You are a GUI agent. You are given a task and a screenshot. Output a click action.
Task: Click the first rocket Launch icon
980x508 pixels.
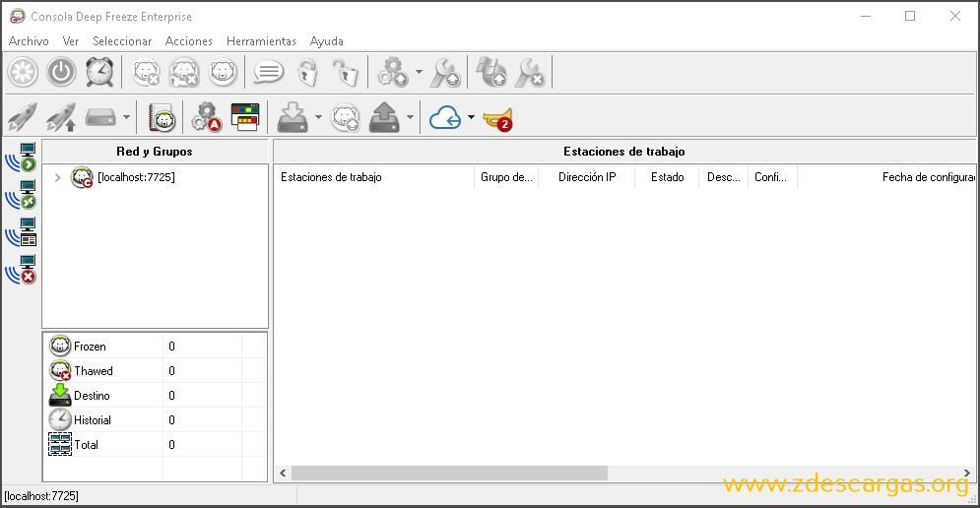pyautogui.click(x=23, y=117)
